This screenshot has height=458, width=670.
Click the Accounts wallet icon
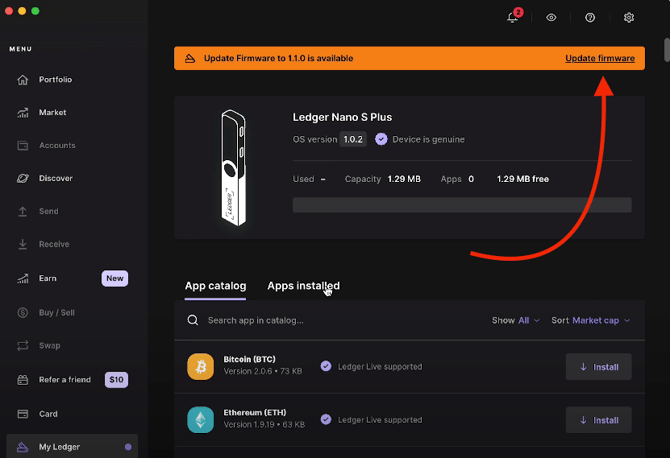[23, 146]
